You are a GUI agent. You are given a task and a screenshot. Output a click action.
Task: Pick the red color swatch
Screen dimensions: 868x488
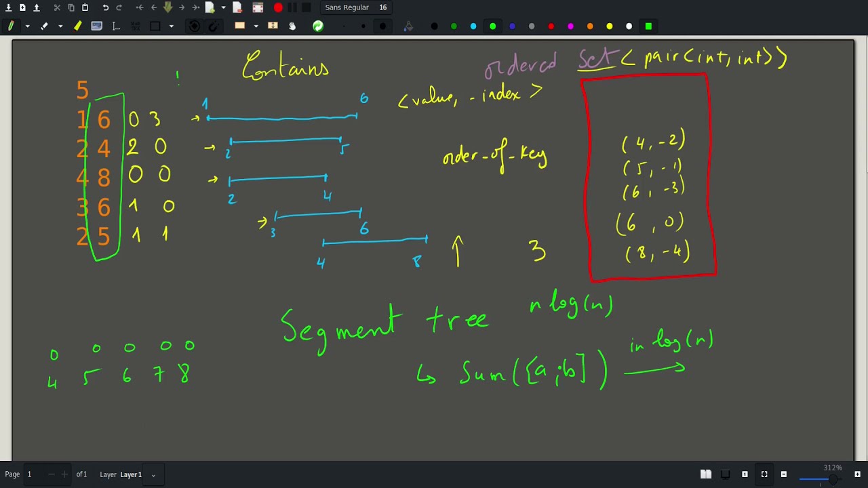click(x=551, y=26)
